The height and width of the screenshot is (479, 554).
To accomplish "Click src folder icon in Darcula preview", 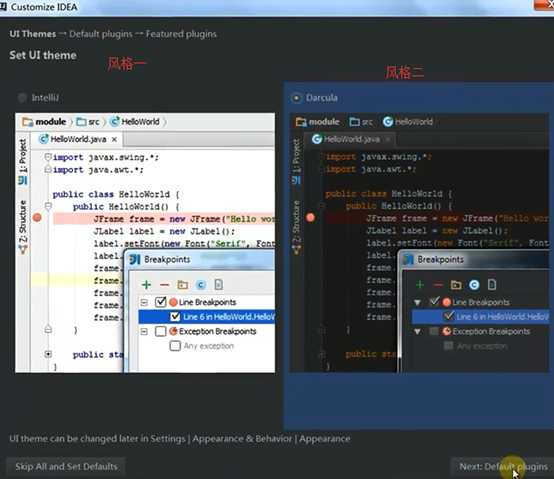I will (354, 122).
